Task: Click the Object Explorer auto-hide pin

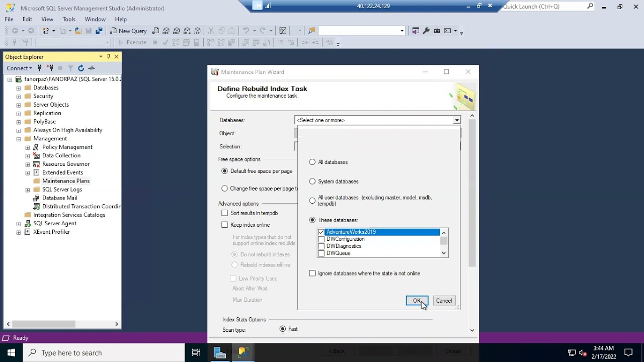Action: 109,57
